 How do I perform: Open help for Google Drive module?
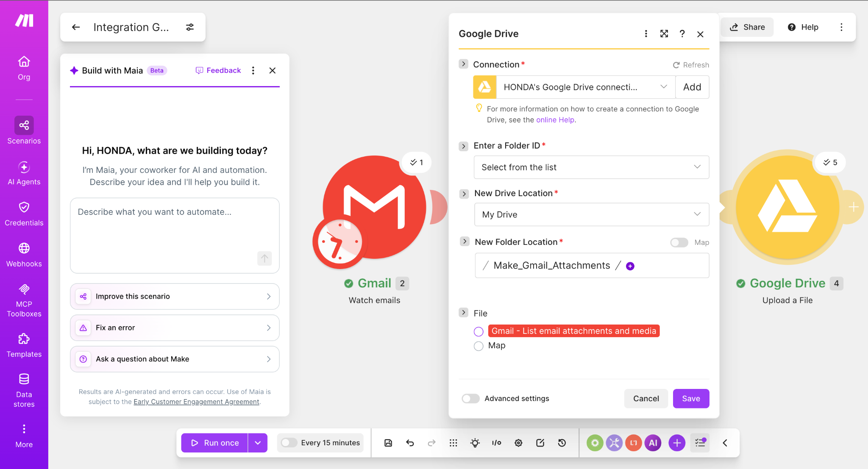[x=682, y=33]
